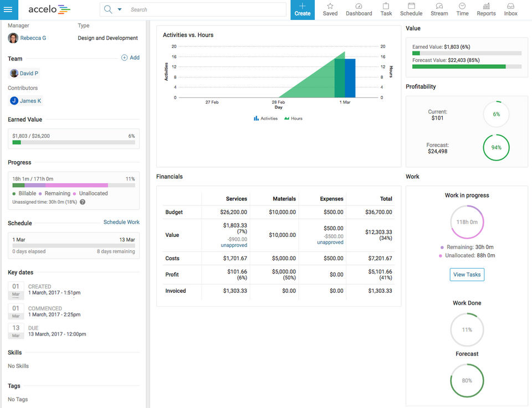
Task: Open the Task clipboard icon
Action: (386, 9)
